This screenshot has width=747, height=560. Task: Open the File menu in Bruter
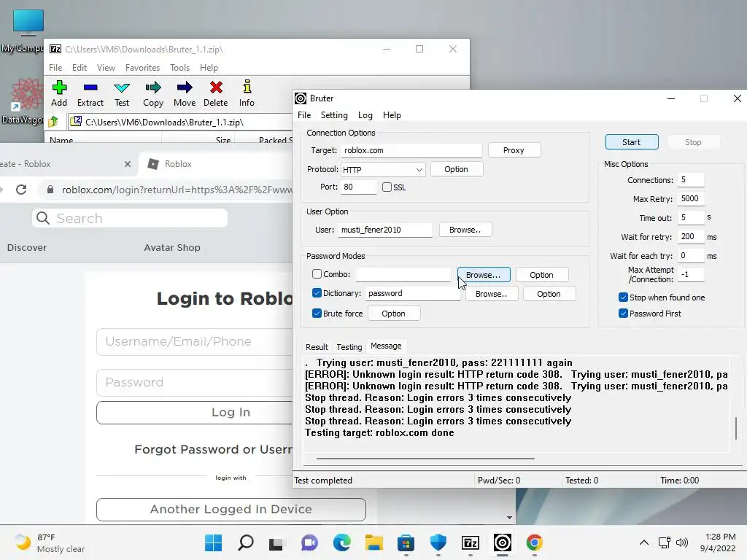click(304, 115)
